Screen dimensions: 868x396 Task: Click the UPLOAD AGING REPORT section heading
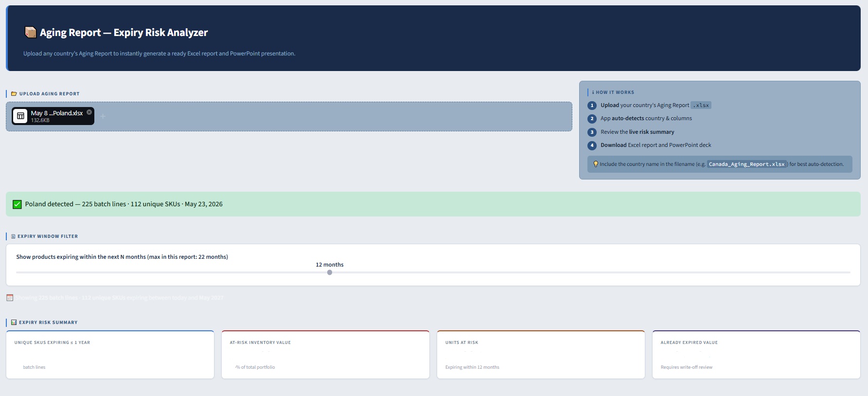click(x=49, y=94)
